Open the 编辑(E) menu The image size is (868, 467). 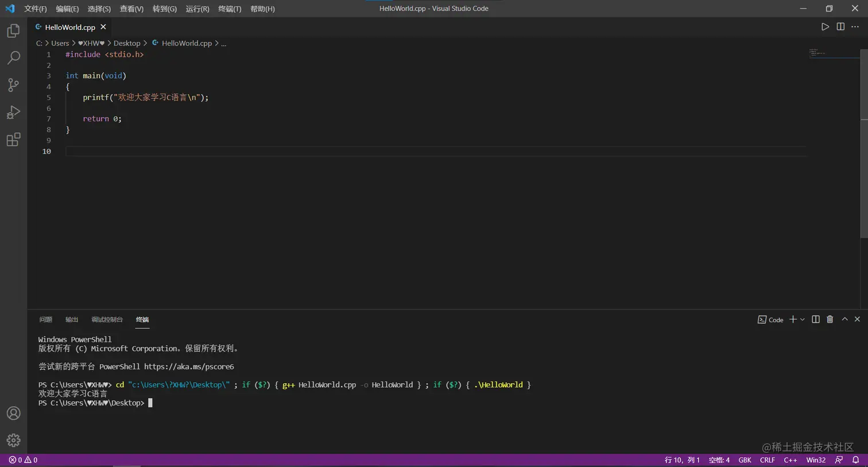[67, 9]
